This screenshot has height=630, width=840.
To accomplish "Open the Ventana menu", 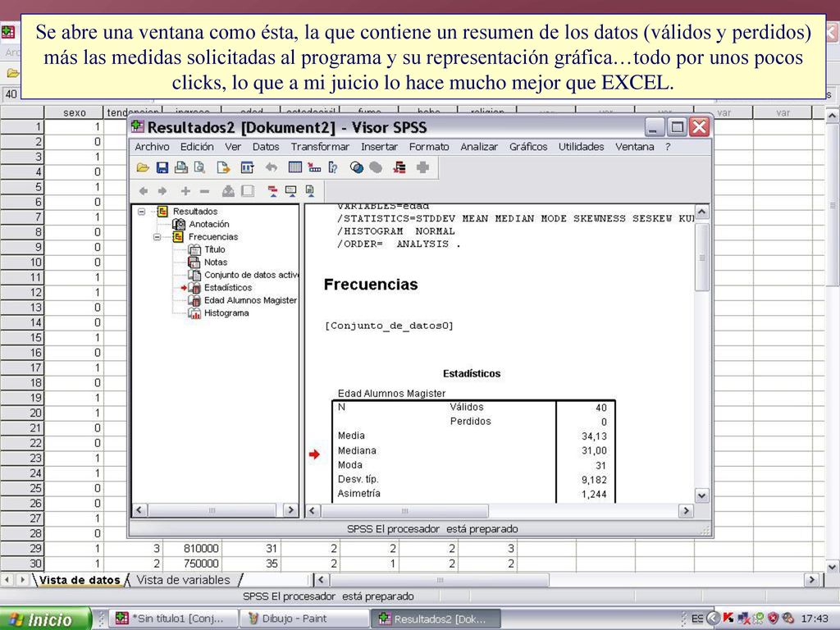I will click(634, 147).
